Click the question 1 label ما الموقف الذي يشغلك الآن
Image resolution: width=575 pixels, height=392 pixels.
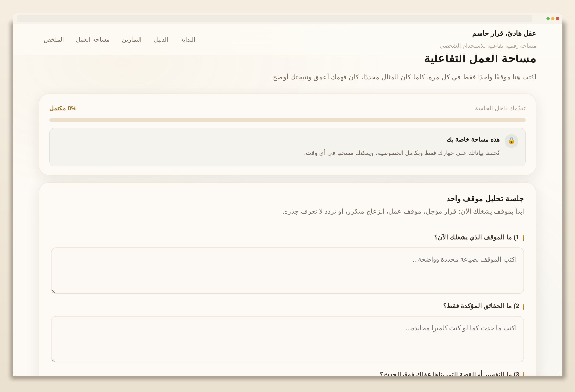pos(477,237)
